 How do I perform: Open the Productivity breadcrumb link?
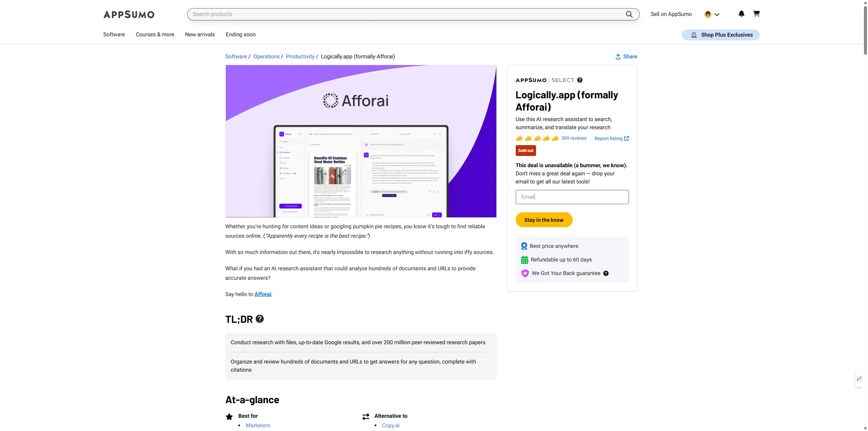click(x=300, y=57)
